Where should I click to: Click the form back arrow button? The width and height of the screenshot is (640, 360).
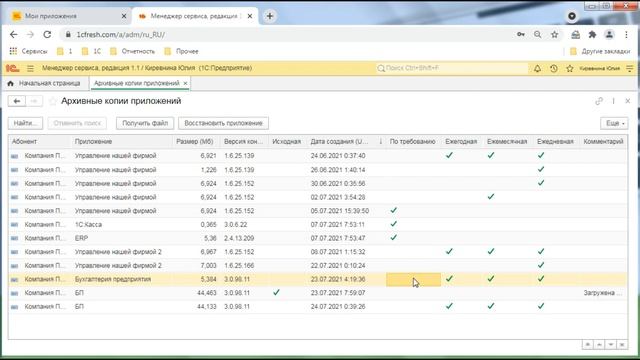[17, 101]
